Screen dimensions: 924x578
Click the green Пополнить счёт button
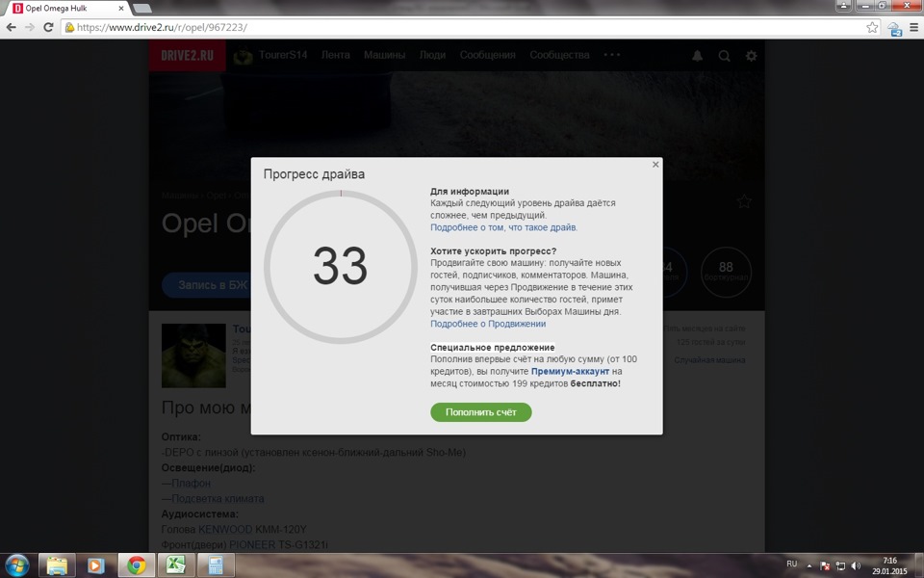pyautogui.click(x=481, y=412)
